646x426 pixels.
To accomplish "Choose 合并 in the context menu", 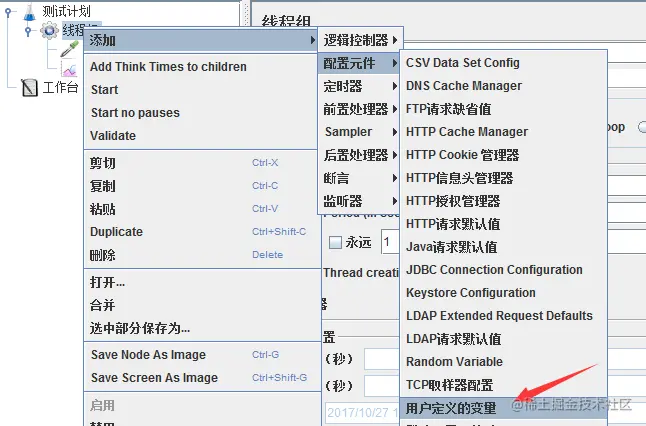I will point(200,305).
